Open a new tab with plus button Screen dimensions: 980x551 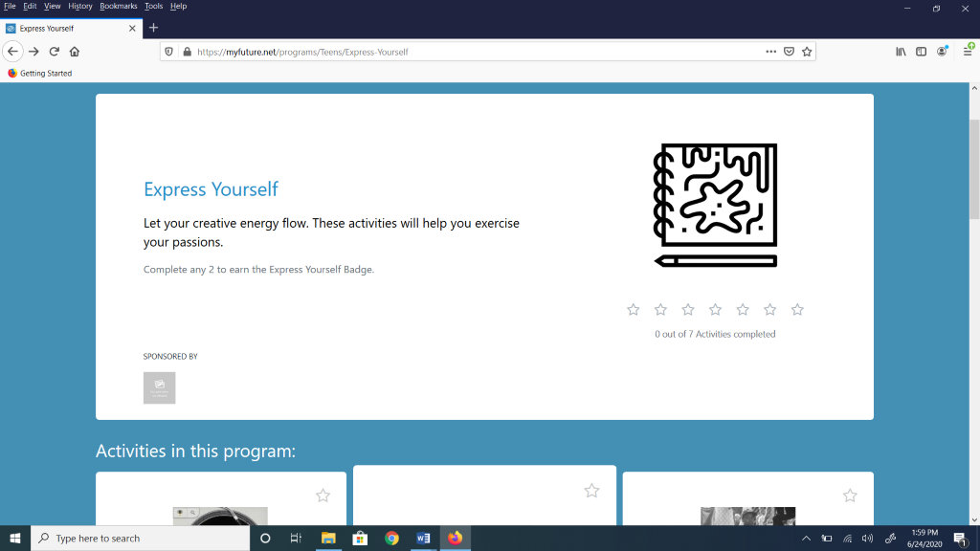click(x=153, y=28)
